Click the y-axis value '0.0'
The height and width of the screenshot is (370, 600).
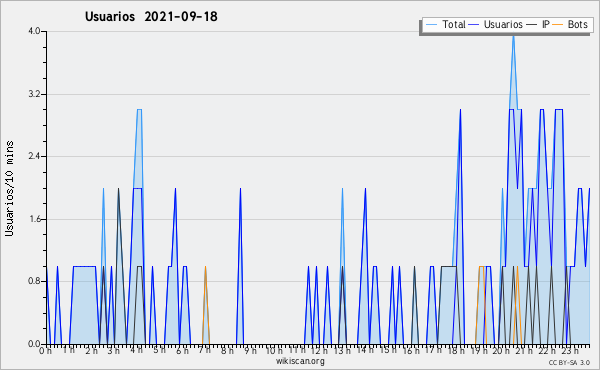(x=34, y=344)
